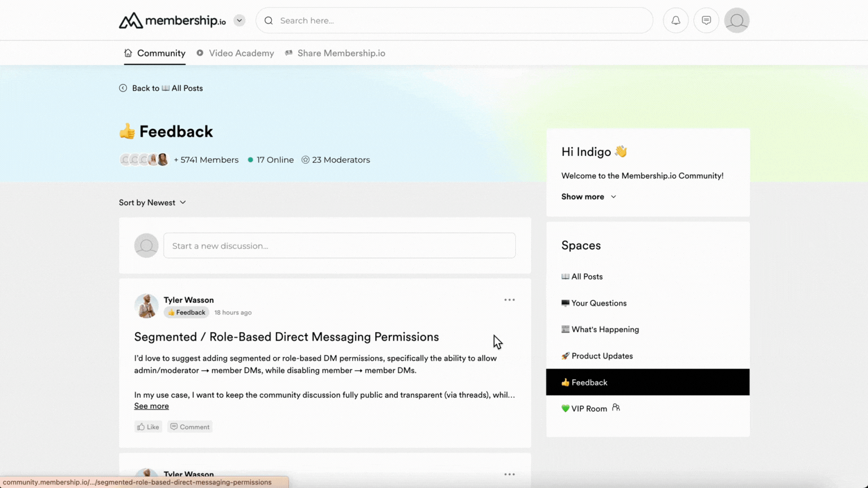This screenshot has width=868, height=488.
Task: Like Tyler Wasson's post
Action: 147,426
